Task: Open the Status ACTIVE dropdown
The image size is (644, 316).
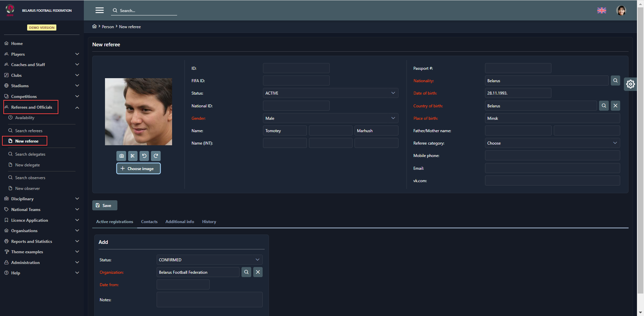Action: pyautogui.click(x=330, y=93)
